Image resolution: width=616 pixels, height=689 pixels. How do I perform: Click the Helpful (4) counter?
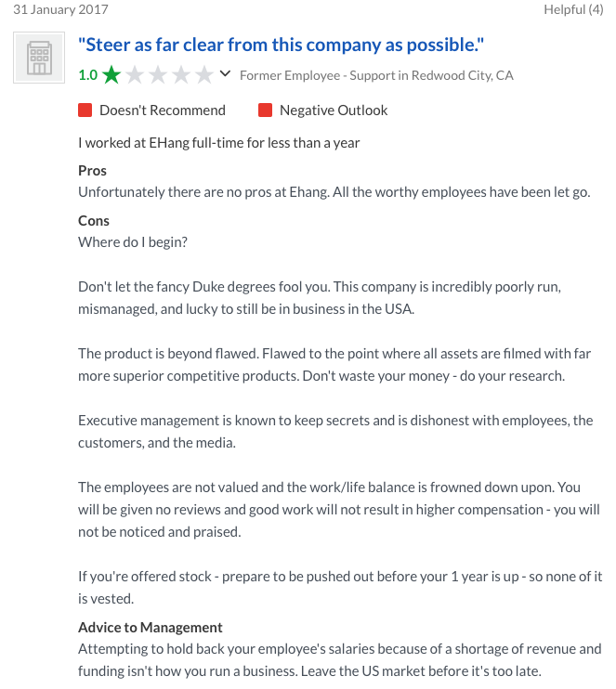coord(573,9)
